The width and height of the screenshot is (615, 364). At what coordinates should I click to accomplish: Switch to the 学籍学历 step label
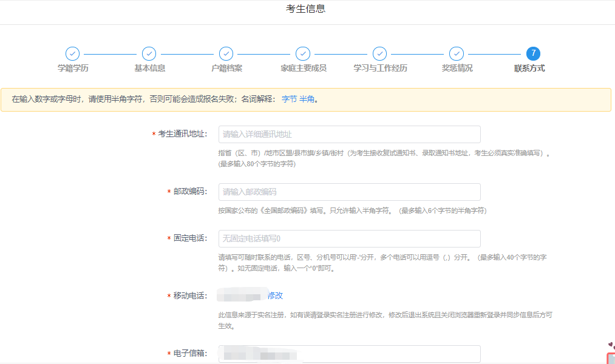point(73,68)
